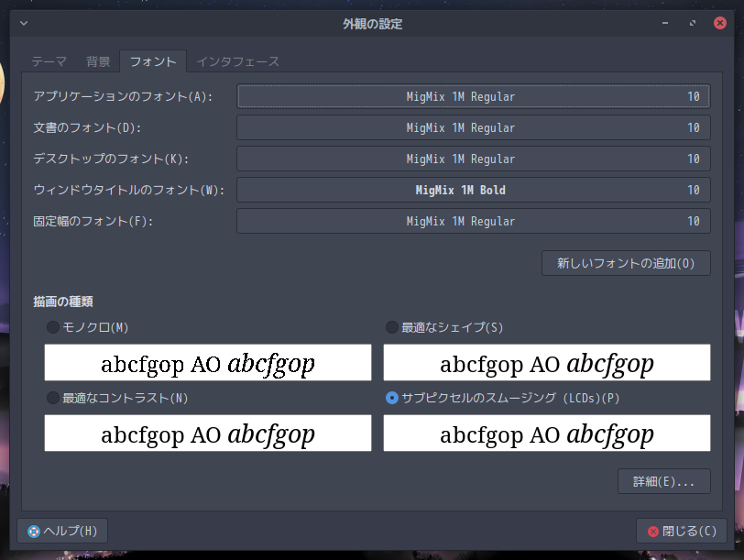Switch to the テーマ tab
The image size is (744, 560).
49,61
